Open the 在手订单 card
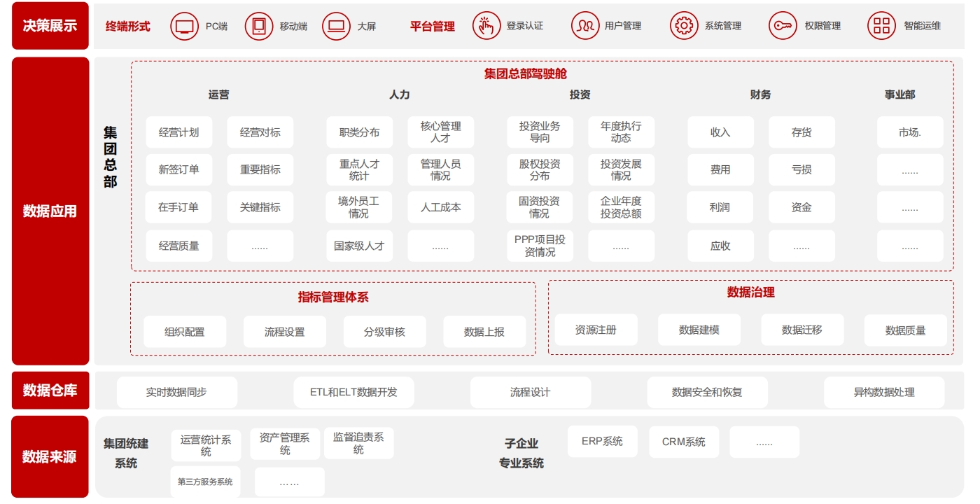The image size is (980, 504). tap(178, 207)
